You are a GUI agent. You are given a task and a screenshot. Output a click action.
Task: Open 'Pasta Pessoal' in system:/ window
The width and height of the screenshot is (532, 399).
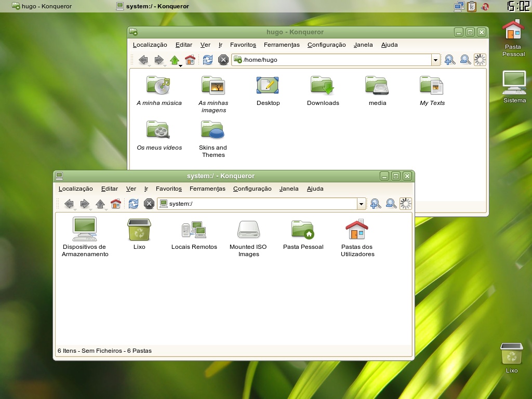tap(303, 234)
